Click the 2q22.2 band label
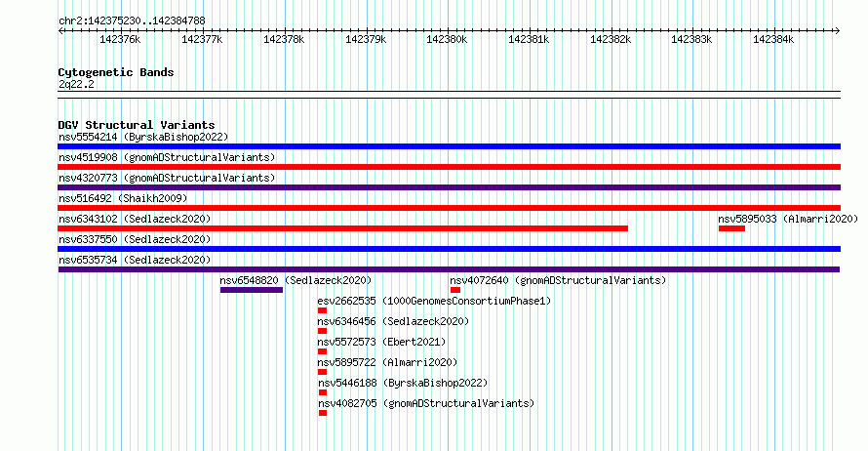 [76, 85]
